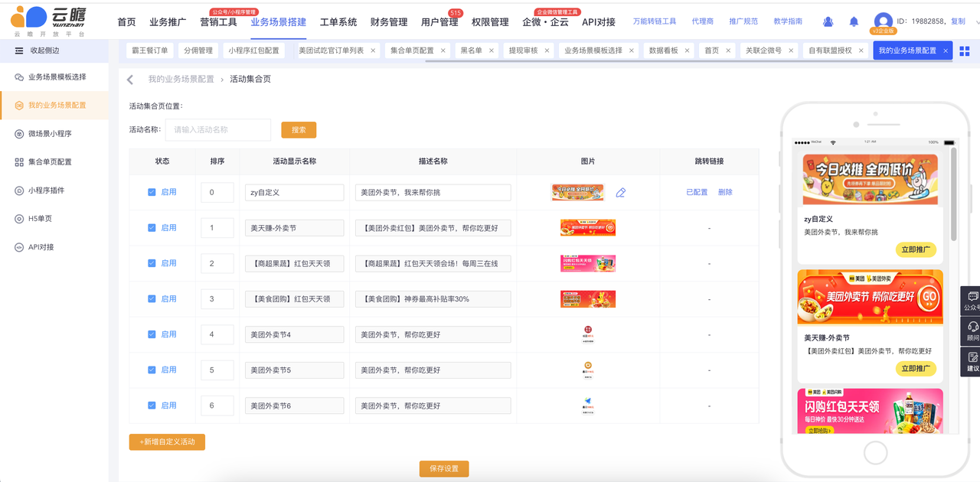Open 权限管理 in top navigation
980x482 pixels.
(x=490, y=22)
